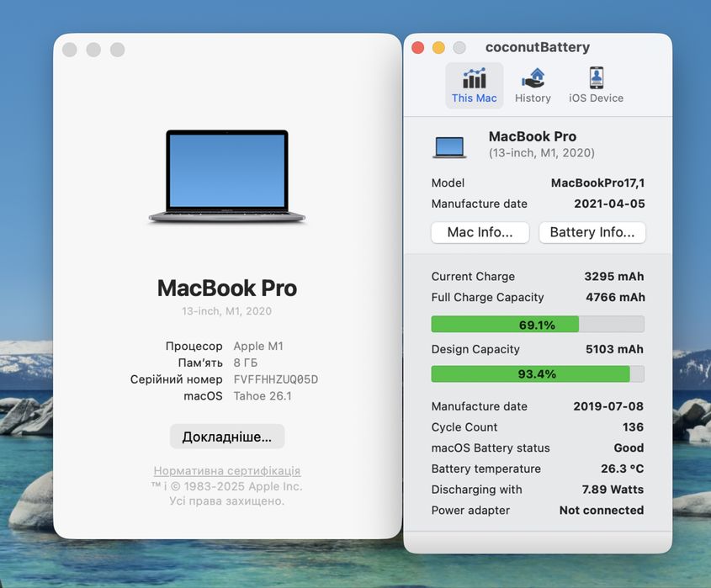The height and width of the screenshot is (588, 711).
Task: Click the Good macOS battery status value
Action: click(x=629, y=448)
